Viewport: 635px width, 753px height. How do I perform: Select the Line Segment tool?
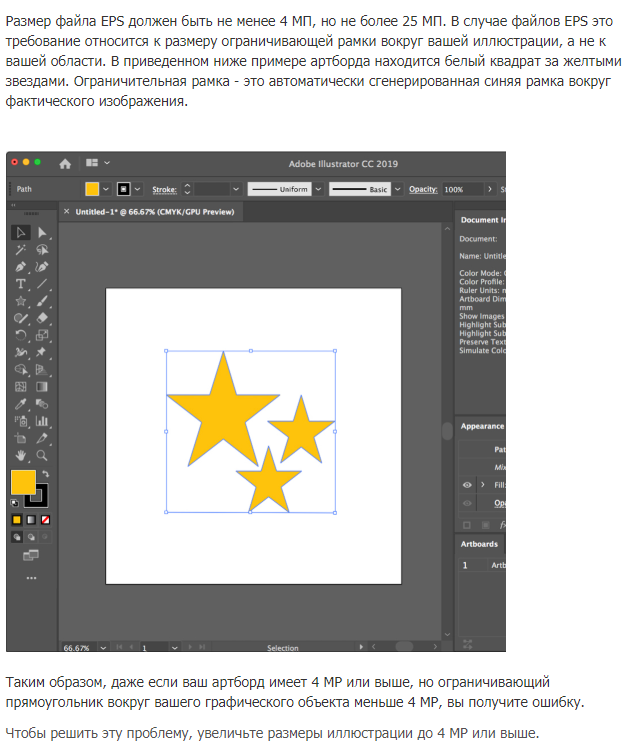click(42, 284)
